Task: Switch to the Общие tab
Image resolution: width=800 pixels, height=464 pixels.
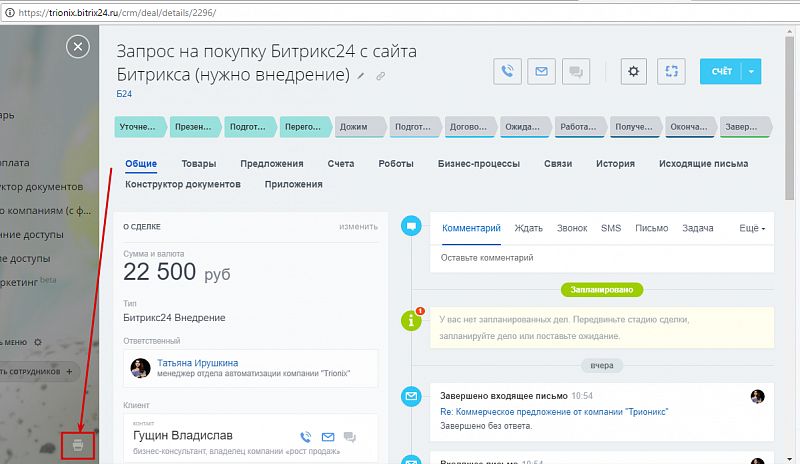Action: (141, 164)
